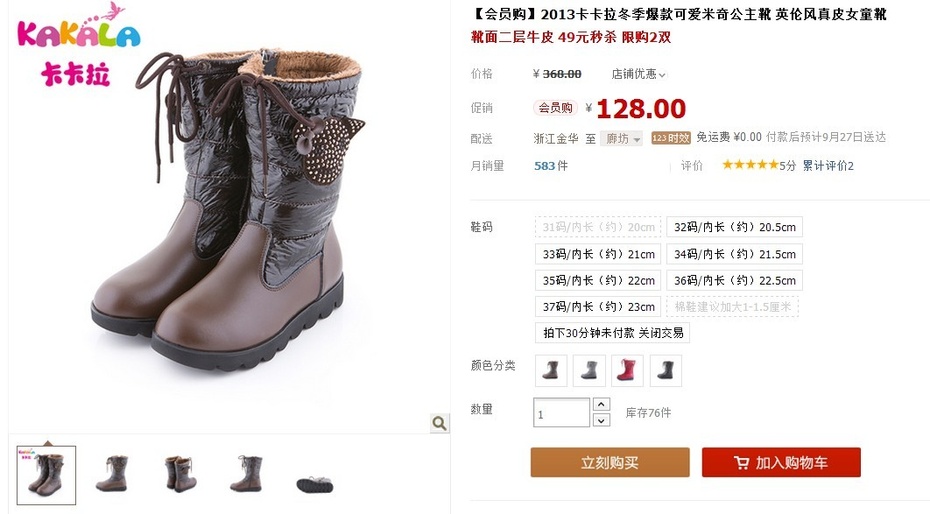Choose the gray boot color swatch

589,371
